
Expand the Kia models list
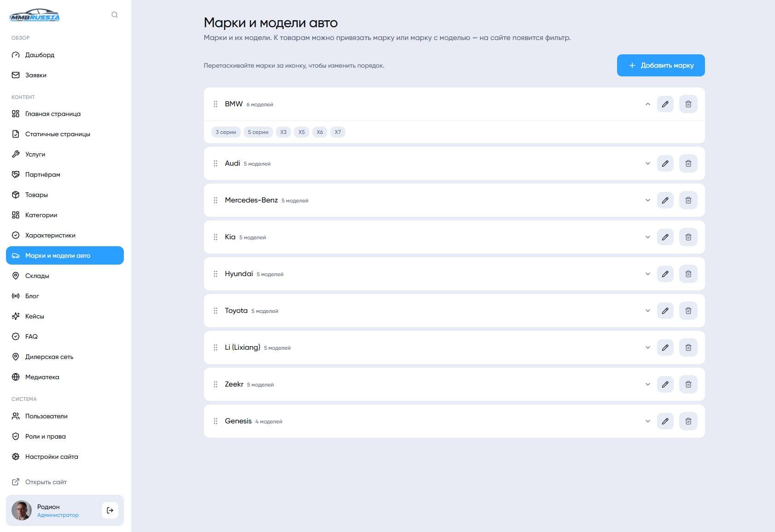(648, 237)
